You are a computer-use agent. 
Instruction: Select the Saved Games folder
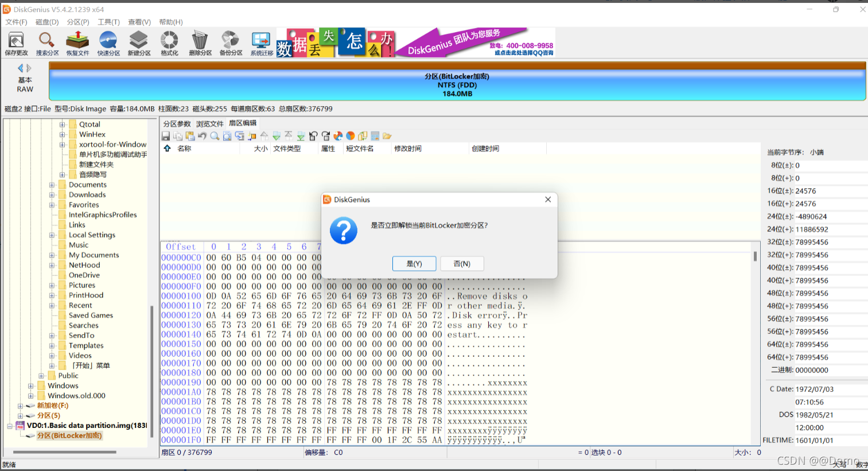point(91,316)
